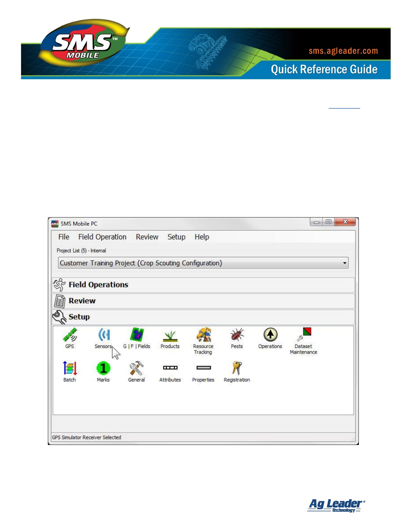The image size is (411, 532).
Task: Close the SMS Mobile PC window
Action: tap(345, 222)
